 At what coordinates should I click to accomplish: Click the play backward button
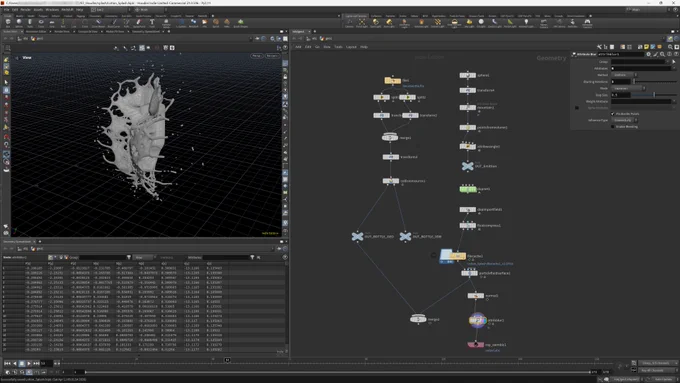(x=15, y=363)
